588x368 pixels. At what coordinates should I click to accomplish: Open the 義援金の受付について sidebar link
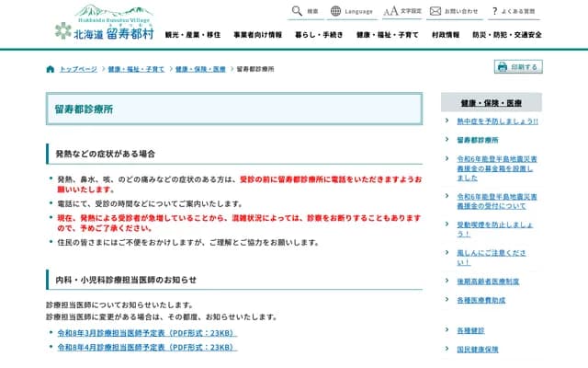pyautogui.click(x=497, y=201)
